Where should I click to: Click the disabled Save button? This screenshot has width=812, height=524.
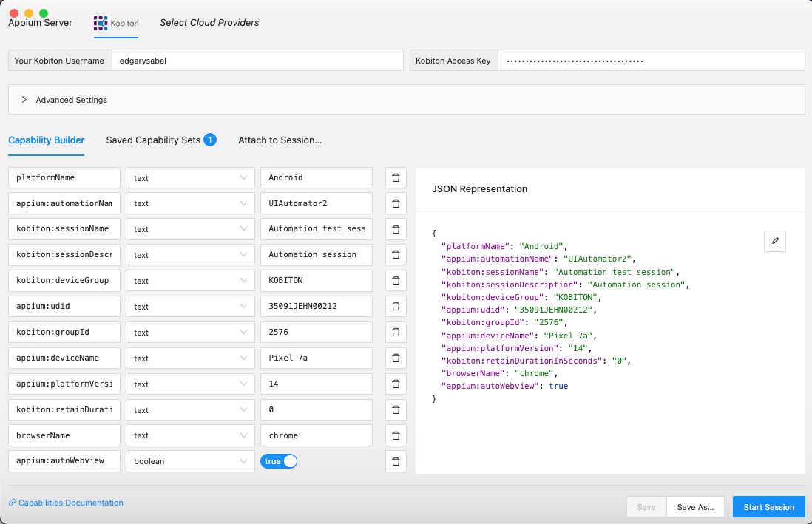646,507
